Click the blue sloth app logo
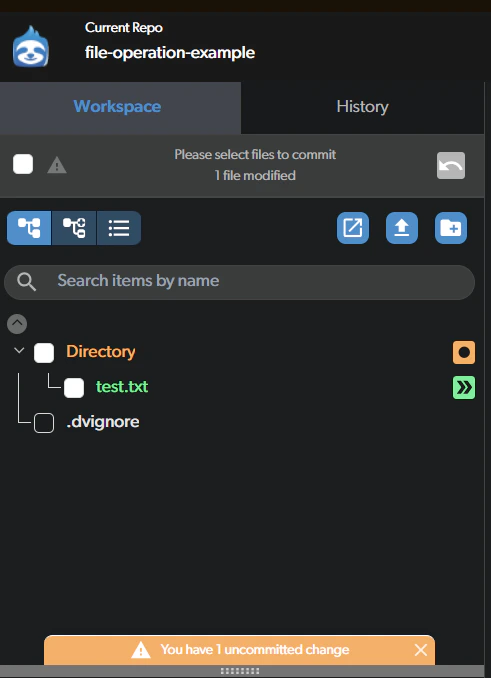The image size is (491, 678). coord(31,47)
